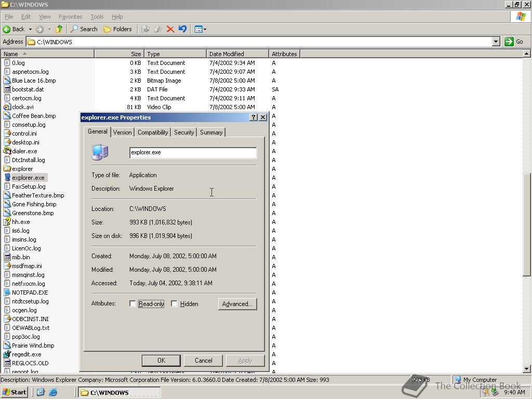Click the red Delete toolbar icon
This screenshot has width=532, height=399.
click(x=170, y=29)
